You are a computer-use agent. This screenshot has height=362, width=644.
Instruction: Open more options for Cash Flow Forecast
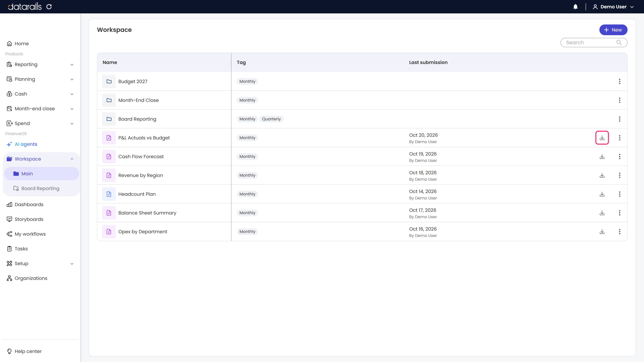pyautogui.click(x=620, y=156)
